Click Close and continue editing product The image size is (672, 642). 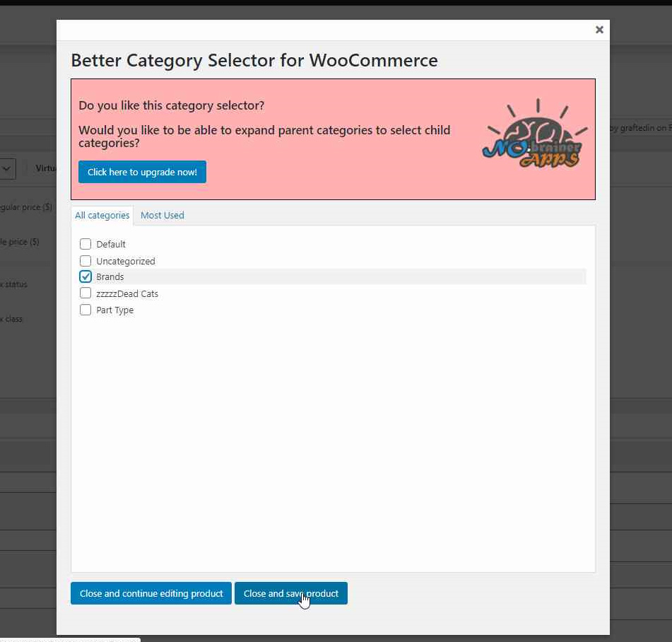pos(151,593)
